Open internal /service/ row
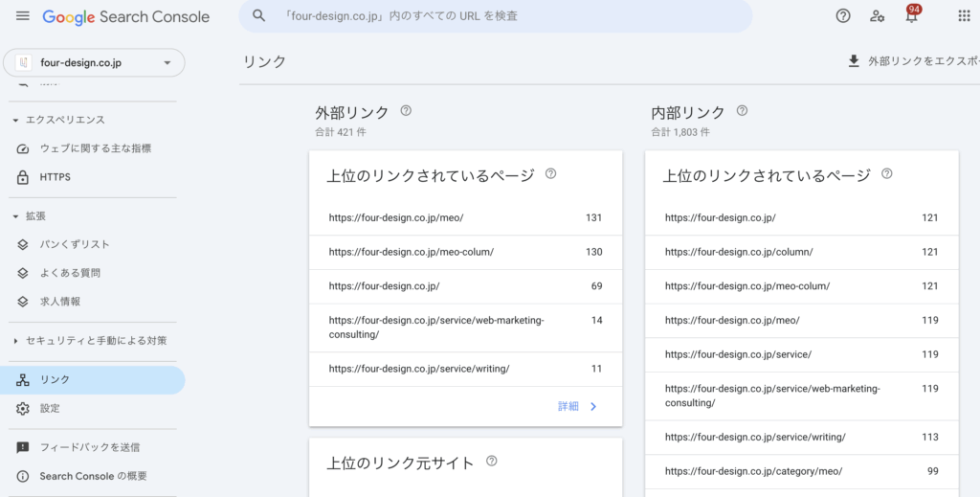This screenshot has width=980, height=497. pos(802,354)
